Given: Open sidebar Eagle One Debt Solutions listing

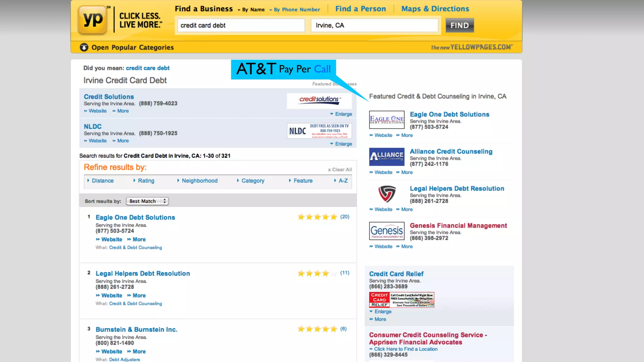Looking at the screenshot, I should 449,114.
